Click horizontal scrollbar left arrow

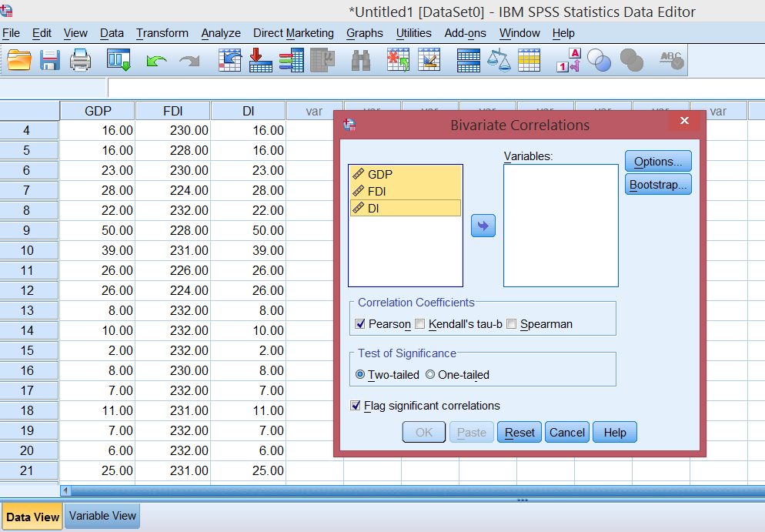65,490
